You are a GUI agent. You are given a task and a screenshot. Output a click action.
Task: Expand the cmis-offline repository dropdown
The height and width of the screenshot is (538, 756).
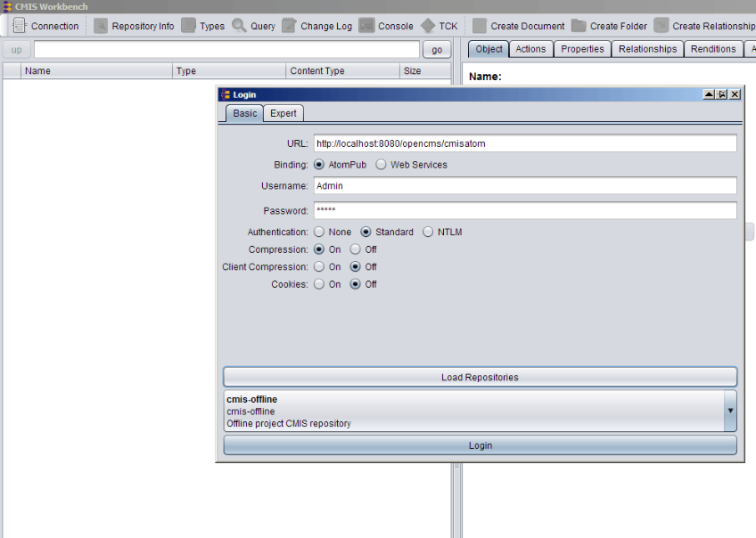tap(730, 412)
